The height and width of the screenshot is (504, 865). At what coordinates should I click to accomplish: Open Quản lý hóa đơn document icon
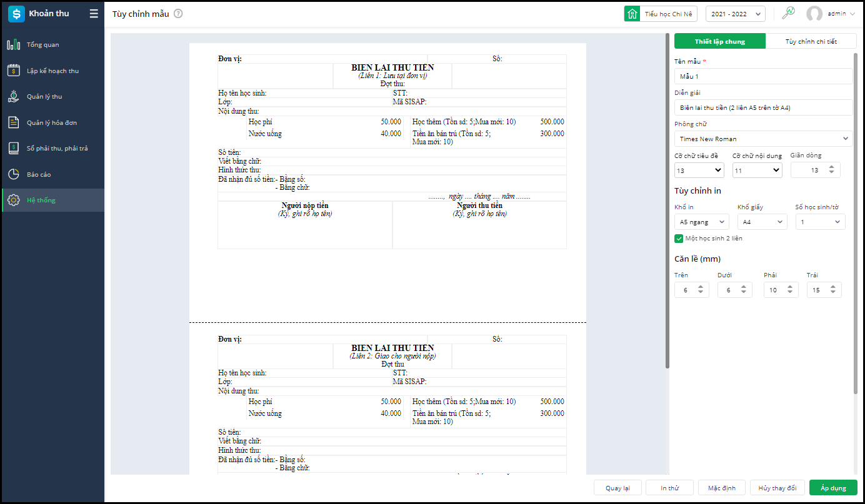(14, 122)
